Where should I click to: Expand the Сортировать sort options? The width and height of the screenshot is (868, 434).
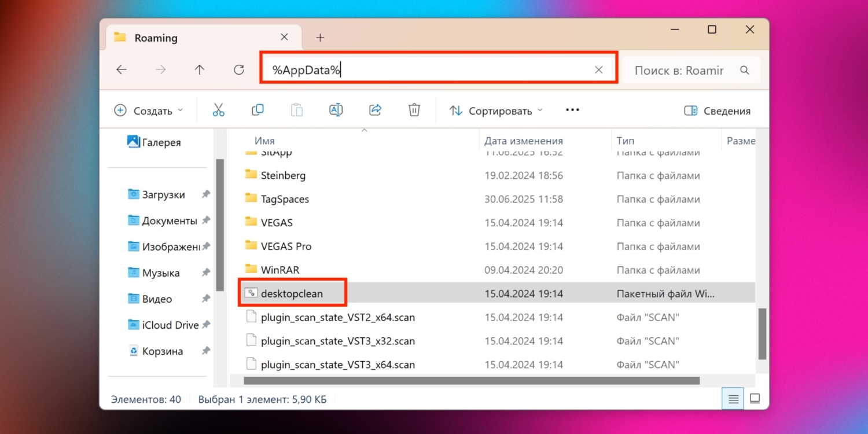[496, 111]
